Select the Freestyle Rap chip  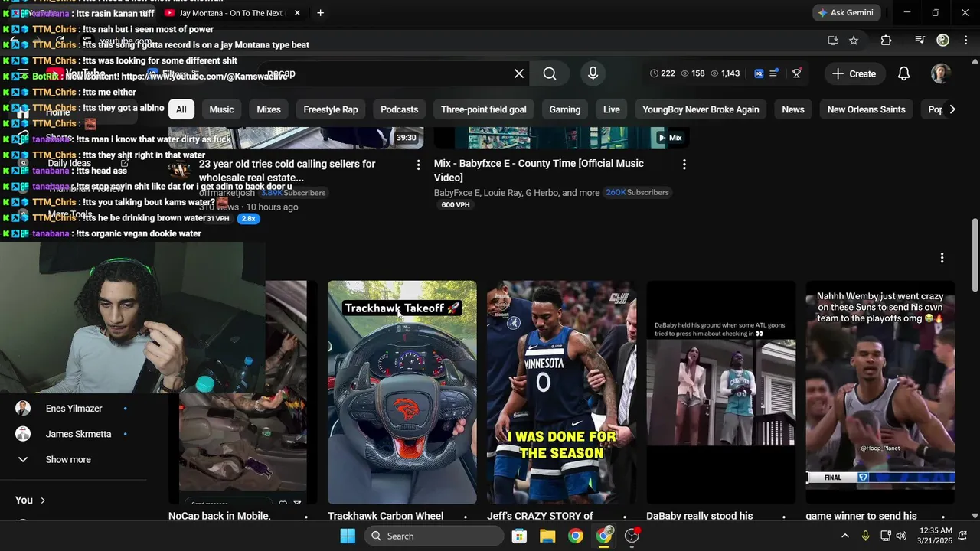coord(331,109)
